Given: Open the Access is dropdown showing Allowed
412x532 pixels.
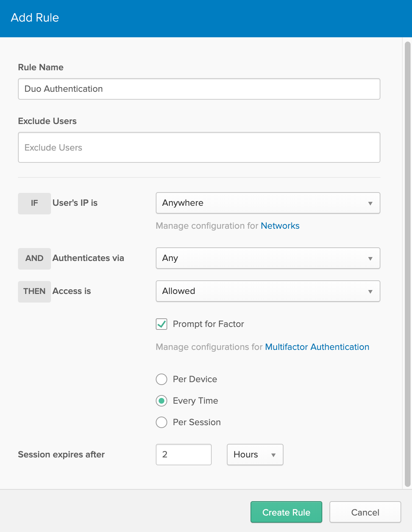Looking at the screenshot, I should pos(268,291).
